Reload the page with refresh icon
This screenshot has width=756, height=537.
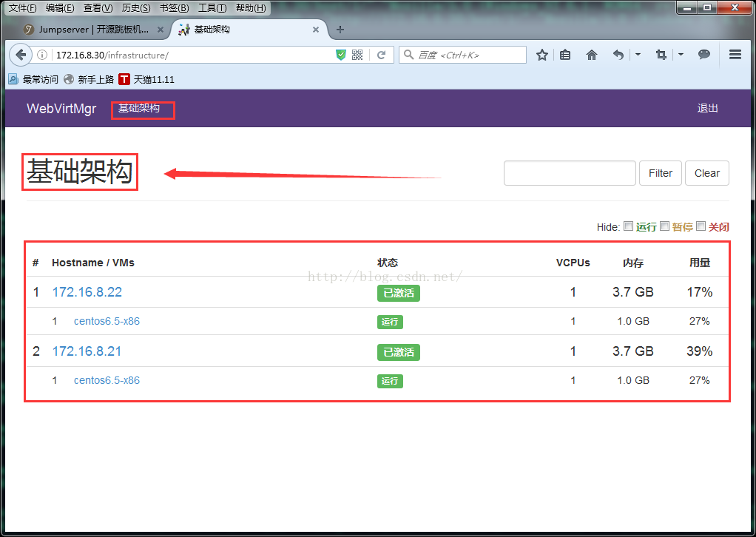point(382,55)
